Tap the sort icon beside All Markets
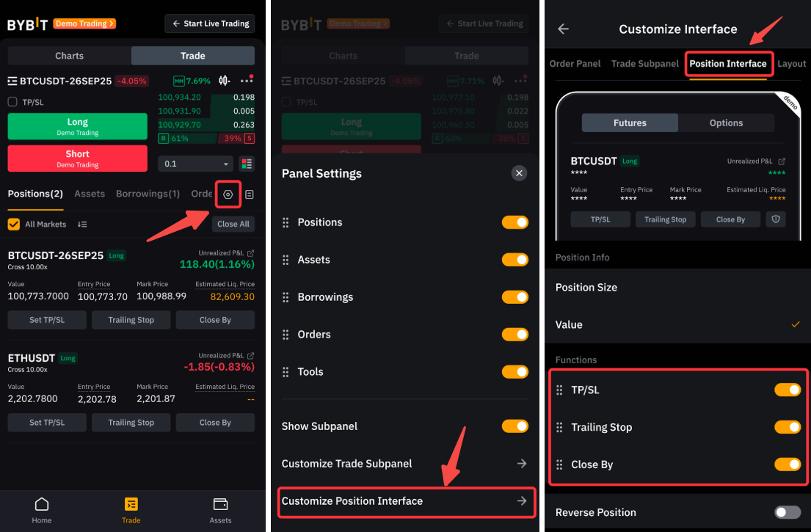 (x=82, y=225)
